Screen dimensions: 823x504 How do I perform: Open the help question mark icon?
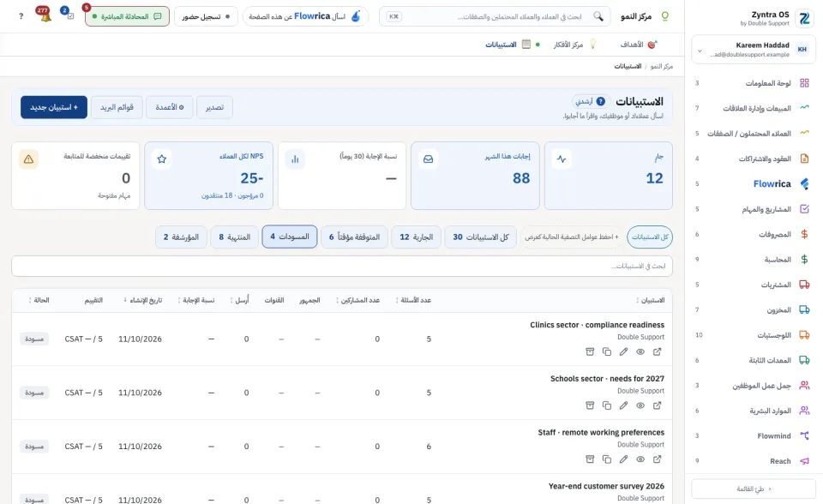point(21,16)
